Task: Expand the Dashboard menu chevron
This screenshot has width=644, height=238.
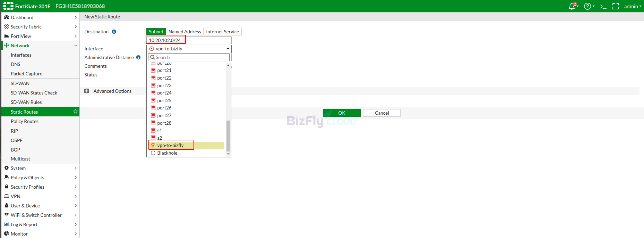Action: (x=76, y=17)
